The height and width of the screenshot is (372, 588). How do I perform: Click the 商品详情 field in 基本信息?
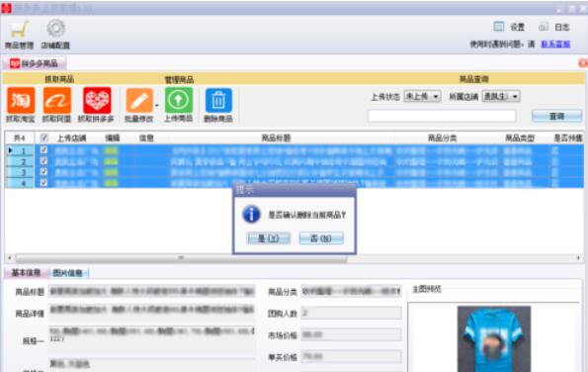click(152, 313)
